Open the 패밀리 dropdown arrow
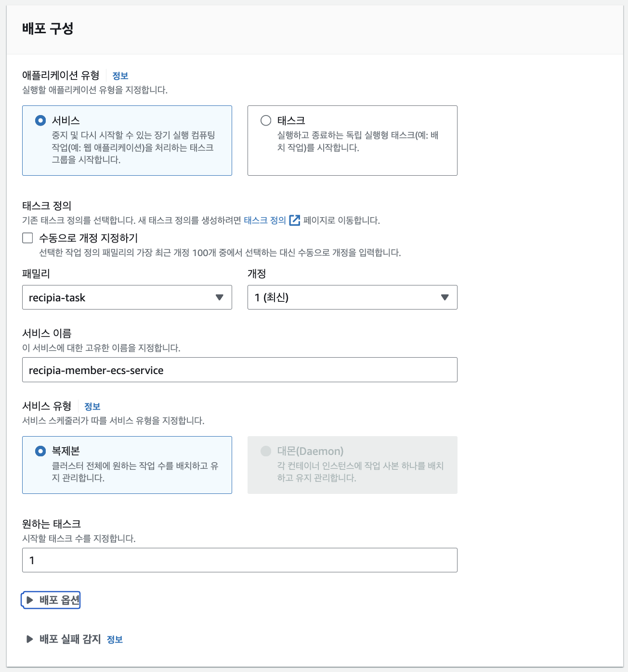The image size is (628, 672). point(221,297)
